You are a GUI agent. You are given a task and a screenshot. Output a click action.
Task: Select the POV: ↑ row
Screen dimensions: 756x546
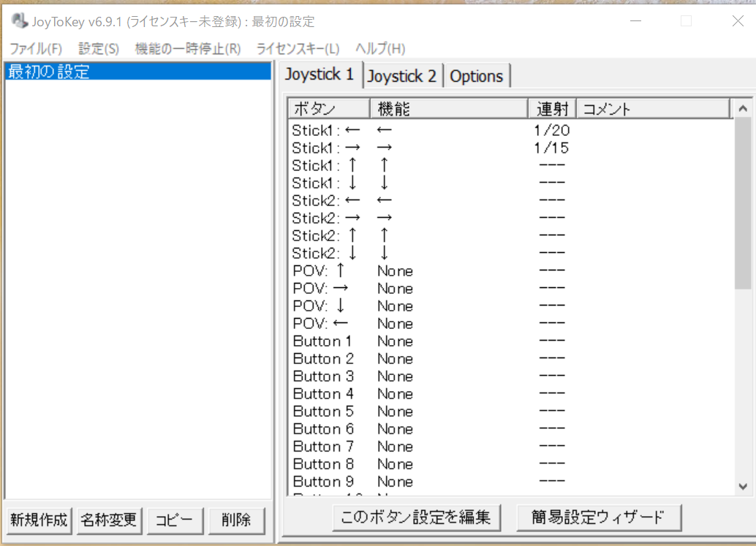click(511, 271)
